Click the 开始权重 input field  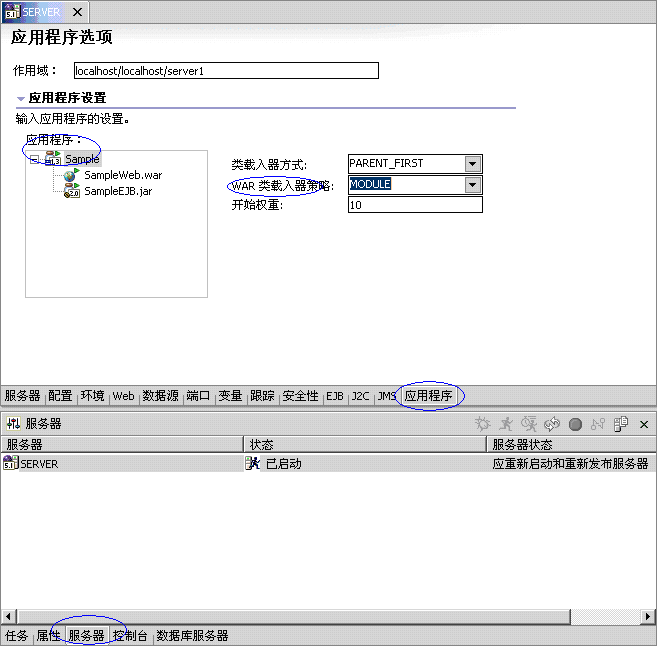(415, 205)
